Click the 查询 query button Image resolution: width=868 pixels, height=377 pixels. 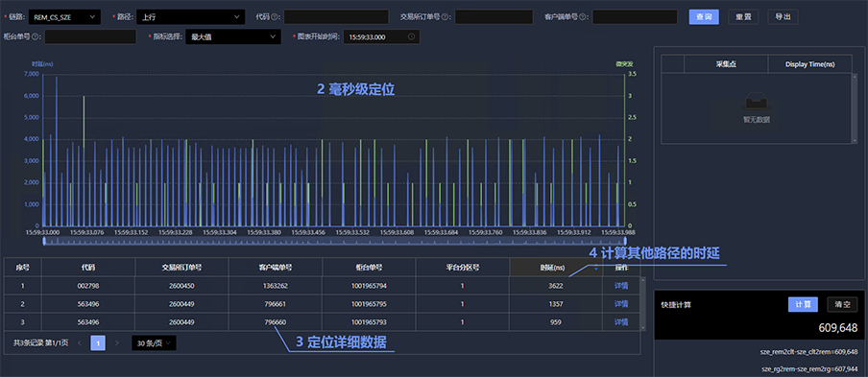coord(704,16)
